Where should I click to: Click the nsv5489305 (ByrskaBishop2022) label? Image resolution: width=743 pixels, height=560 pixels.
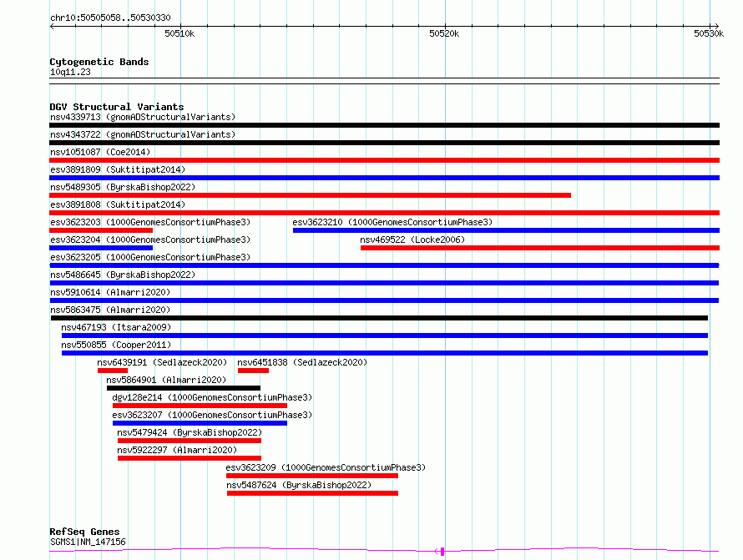tap(123, 187)
